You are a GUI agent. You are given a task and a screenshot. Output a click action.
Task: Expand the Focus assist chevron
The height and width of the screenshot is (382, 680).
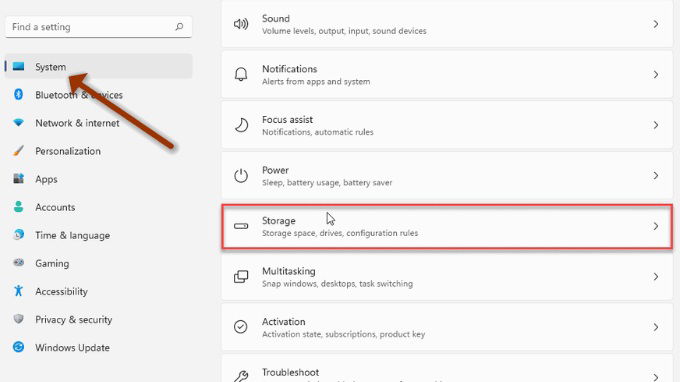[656, 125]
